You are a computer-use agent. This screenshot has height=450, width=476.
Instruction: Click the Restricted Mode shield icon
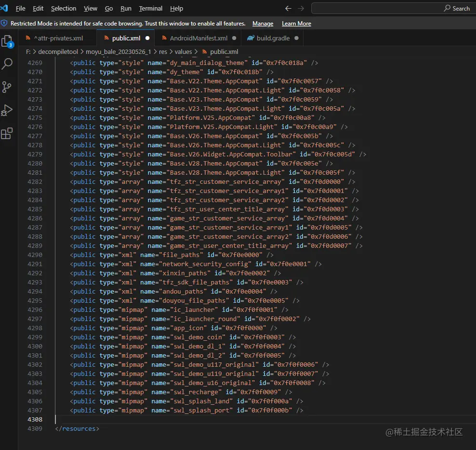click(x=5, y=23)
